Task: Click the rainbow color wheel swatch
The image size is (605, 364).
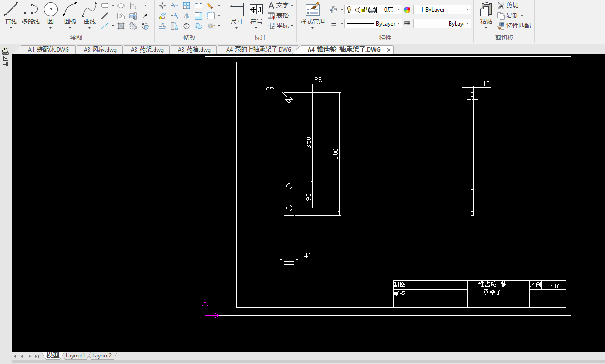Action: 407,10
